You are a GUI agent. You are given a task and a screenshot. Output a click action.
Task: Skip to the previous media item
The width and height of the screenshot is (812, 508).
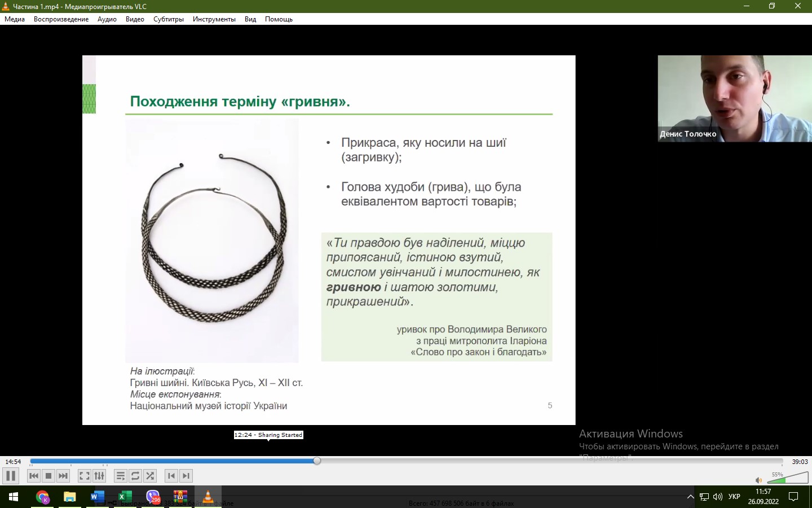34,476
